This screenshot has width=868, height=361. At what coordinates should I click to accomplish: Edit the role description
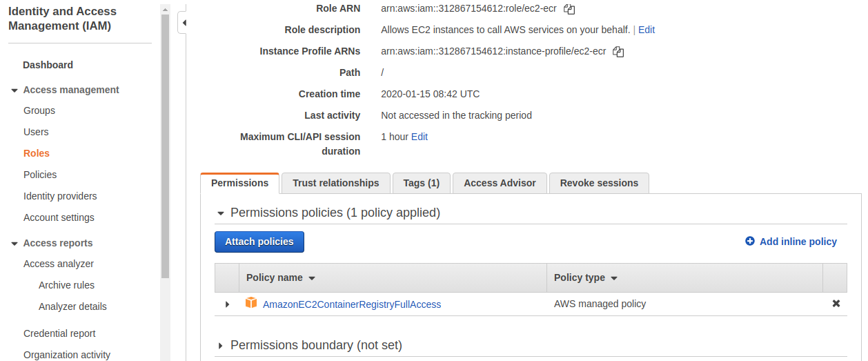[x=647, y=30]
